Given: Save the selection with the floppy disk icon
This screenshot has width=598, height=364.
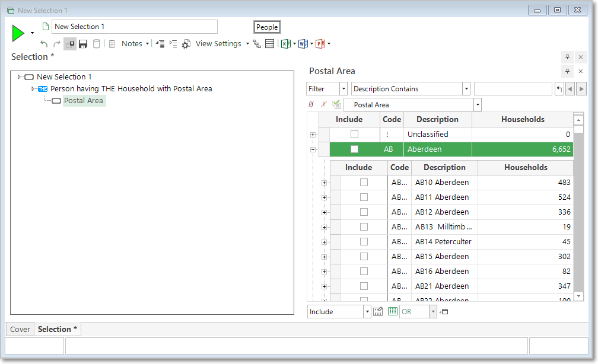Looking at the screenshot, I should click(83, 44).
